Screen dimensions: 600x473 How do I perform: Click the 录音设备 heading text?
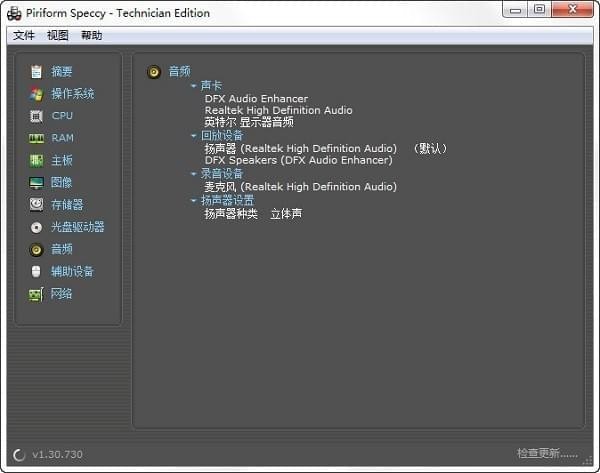tap(222, 174)
